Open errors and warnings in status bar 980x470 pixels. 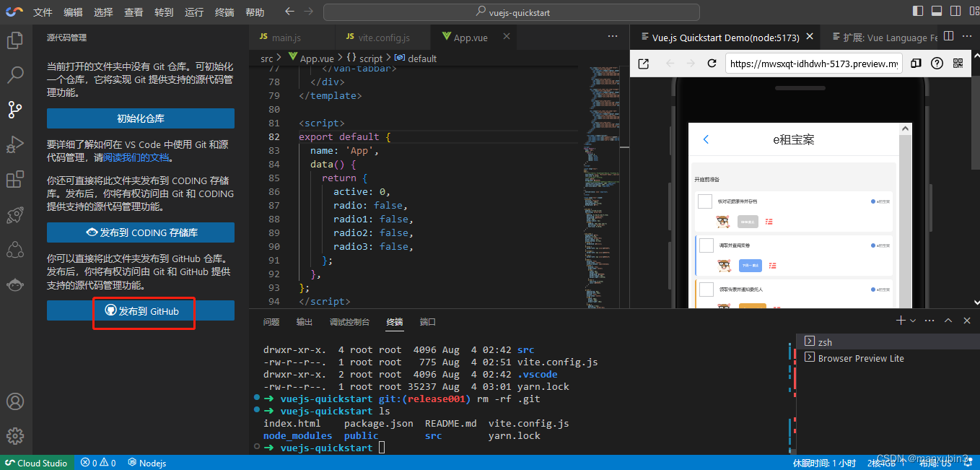click(x=98, y=463)
